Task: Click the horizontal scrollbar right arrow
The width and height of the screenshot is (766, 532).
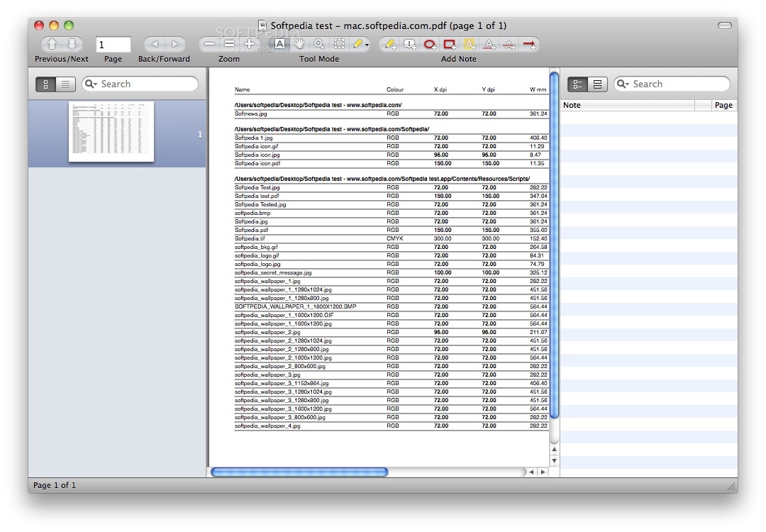Action: point(543,472)
